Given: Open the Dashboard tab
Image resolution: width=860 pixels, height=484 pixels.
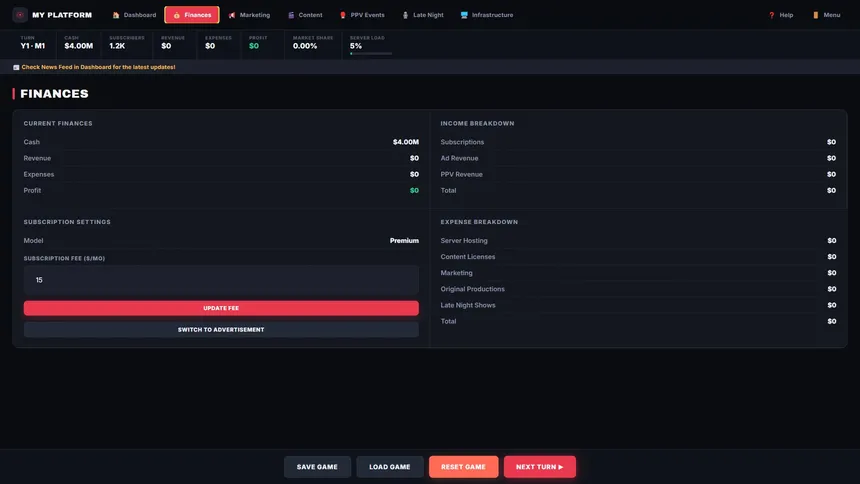Looking at the screenshot, I should click(134, 15).
